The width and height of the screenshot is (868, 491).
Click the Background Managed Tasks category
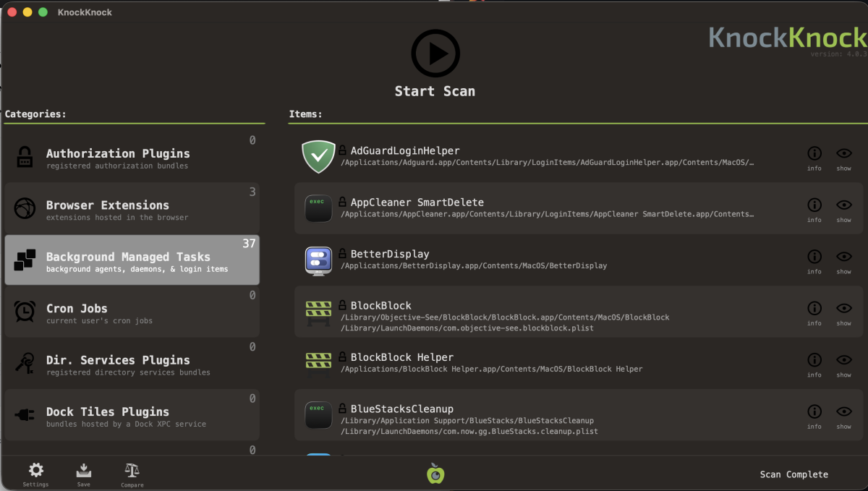tap(132, 260)
